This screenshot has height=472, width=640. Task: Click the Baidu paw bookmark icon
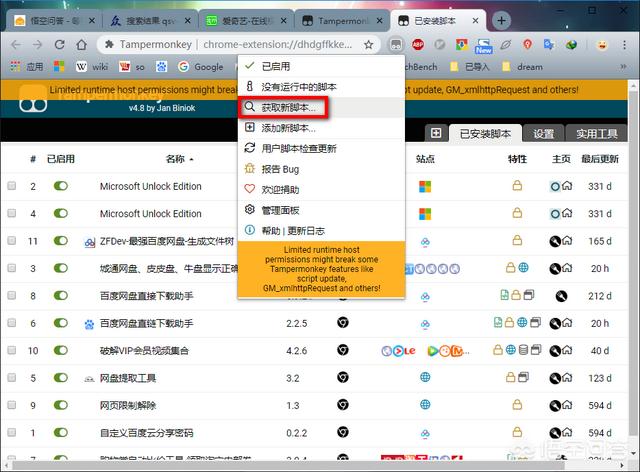pyautogui.click(x=162, y=67)
